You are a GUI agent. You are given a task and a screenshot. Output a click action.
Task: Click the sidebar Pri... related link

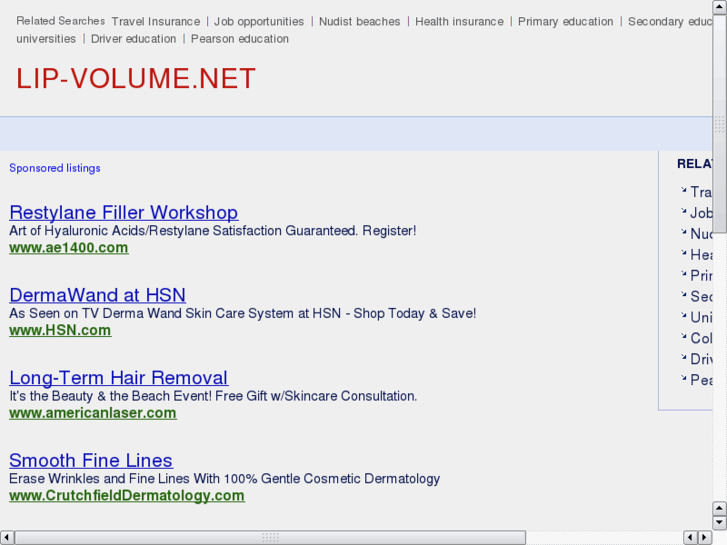pyautogui.click(x=701, y=275)
